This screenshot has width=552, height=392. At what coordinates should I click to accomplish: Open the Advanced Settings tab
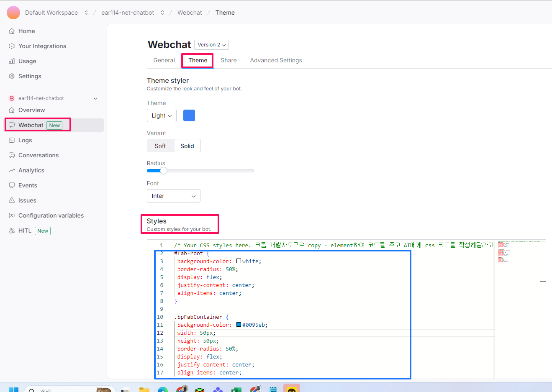(276, 60)
